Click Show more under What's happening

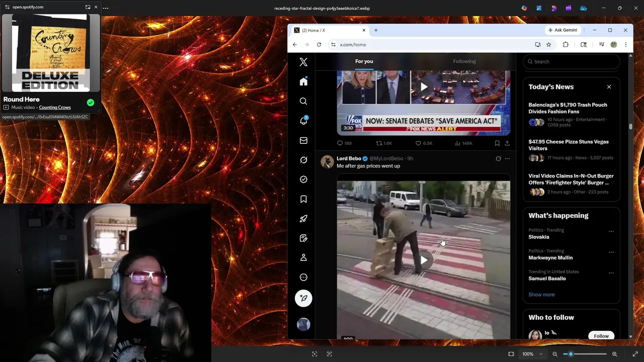[x=541, y=295]
